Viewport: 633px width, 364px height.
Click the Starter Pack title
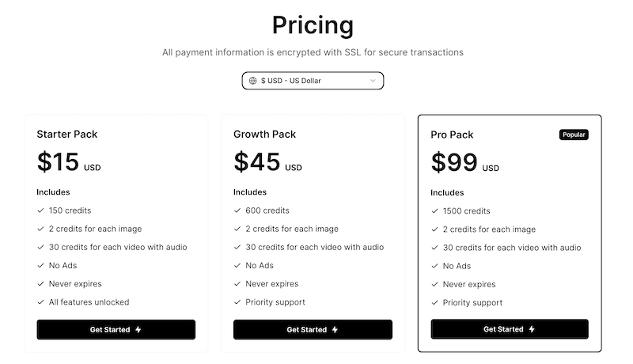(x=67, y=134)
